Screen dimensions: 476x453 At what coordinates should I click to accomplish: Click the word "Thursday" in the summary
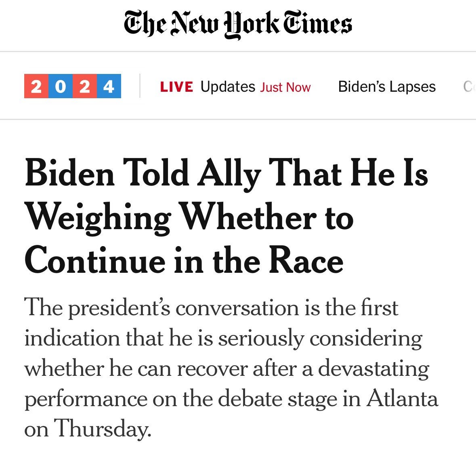point(102,429)
